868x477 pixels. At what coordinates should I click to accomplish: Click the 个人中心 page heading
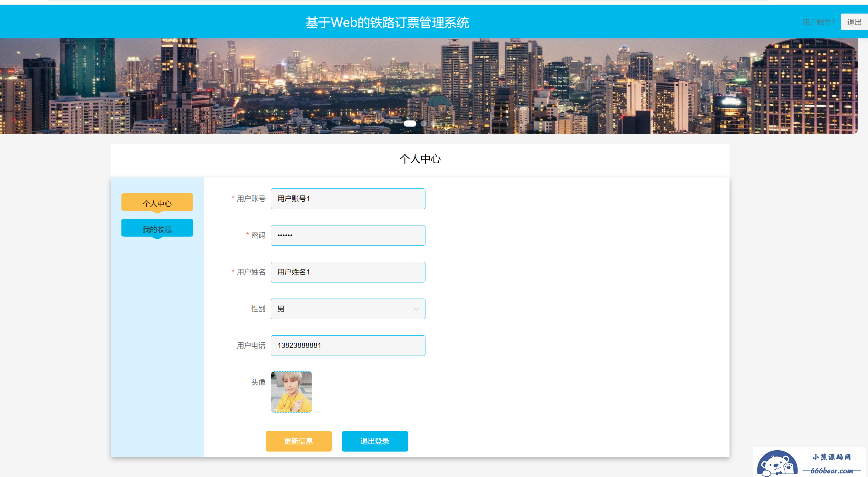click(x=420, y=159)
